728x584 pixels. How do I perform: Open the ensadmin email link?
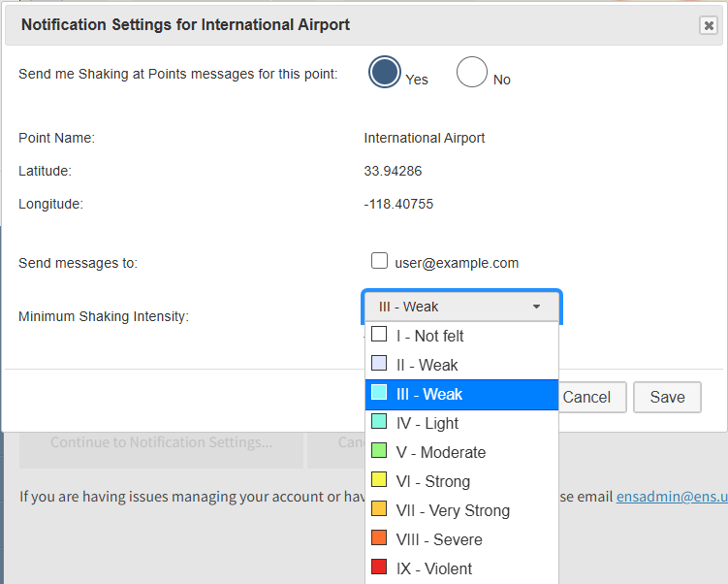click(672, 497)
